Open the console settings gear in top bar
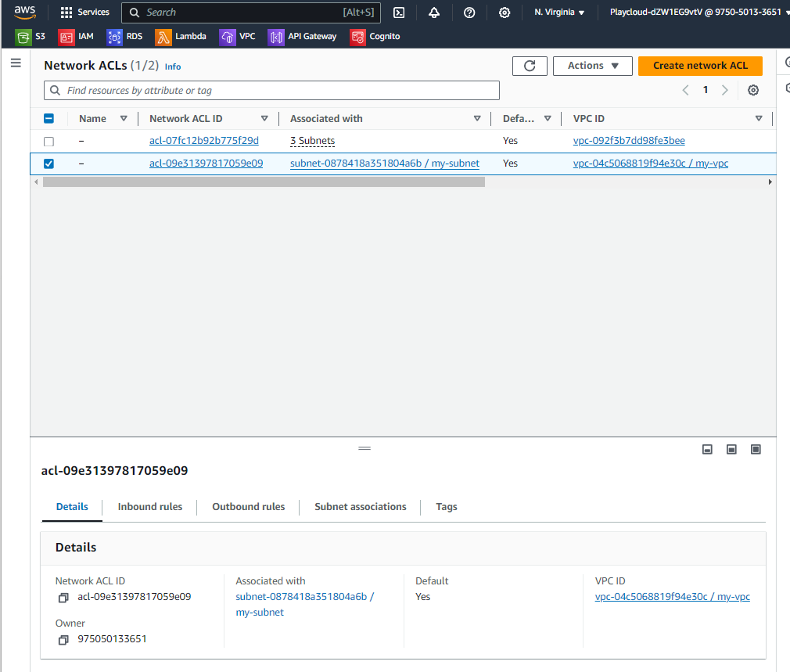The height and width of the screenshot is (672, 790). point(505,13)
